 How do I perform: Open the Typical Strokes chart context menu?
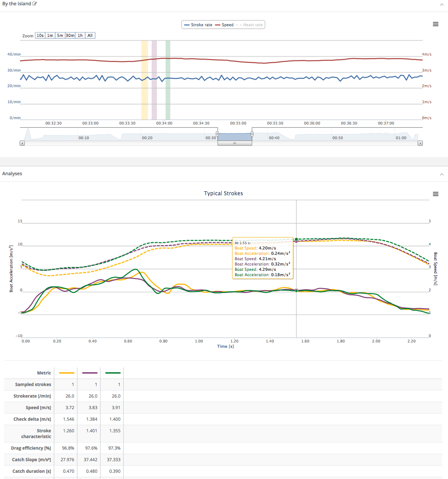436,194
